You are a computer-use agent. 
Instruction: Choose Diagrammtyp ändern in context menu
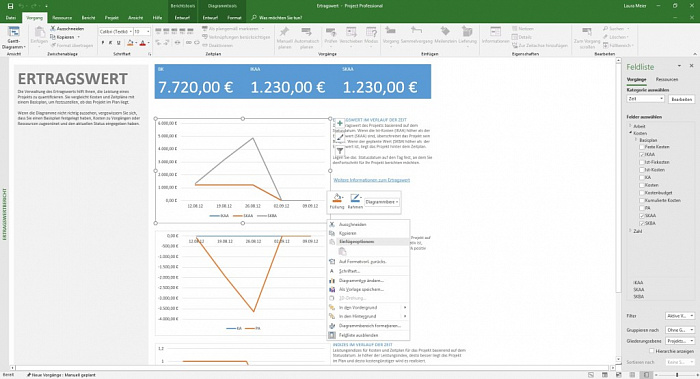coord(361,280)
